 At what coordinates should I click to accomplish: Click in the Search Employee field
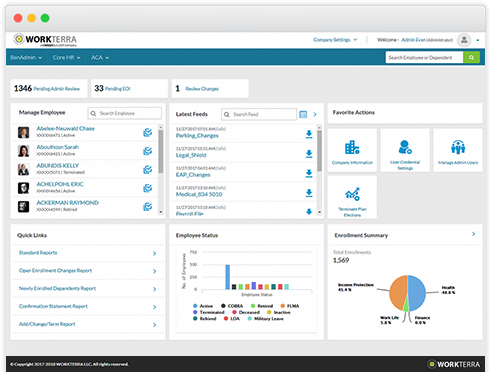coord(125,113)
